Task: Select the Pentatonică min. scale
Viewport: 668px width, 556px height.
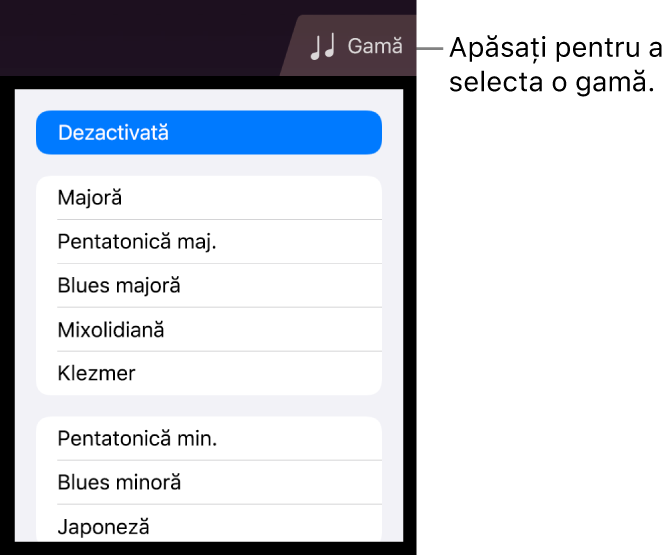Action: pos(208,438)
